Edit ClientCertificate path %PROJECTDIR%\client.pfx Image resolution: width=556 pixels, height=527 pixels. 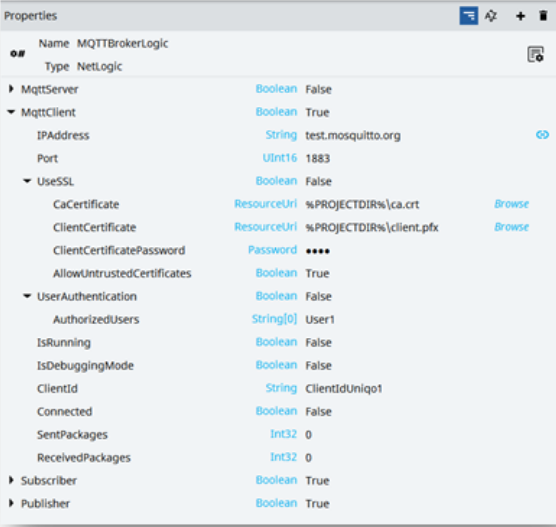pyautogui.click(x=372, y=227)
